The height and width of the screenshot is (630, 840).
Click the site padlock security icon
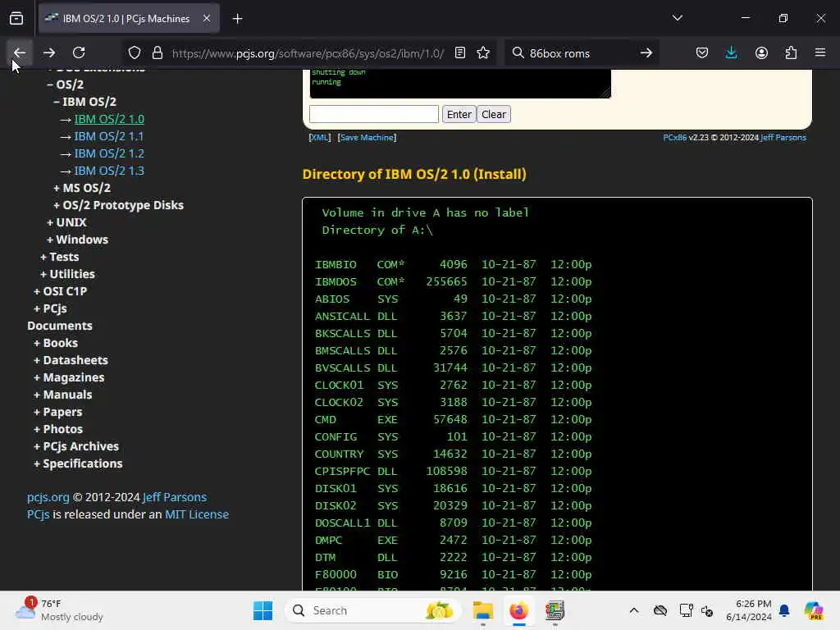click(x=157, y=52)
